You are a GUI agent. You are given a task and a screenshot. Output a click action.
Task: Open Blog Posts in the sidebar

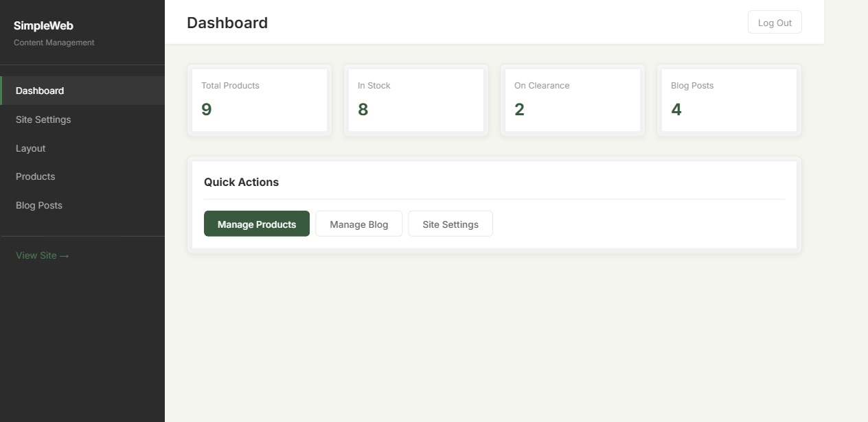point(82,205)
